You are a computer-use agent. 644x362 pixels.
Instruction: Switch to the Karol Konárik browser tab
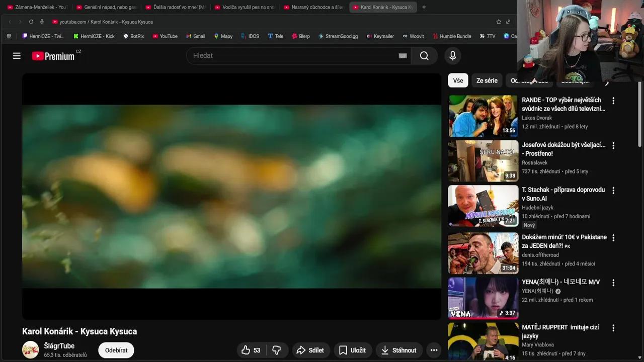[x=382, y=7]
